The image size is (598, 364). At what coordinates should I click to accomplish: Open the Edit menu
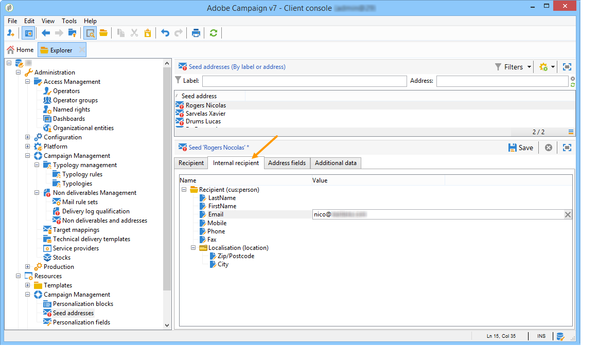29,21
